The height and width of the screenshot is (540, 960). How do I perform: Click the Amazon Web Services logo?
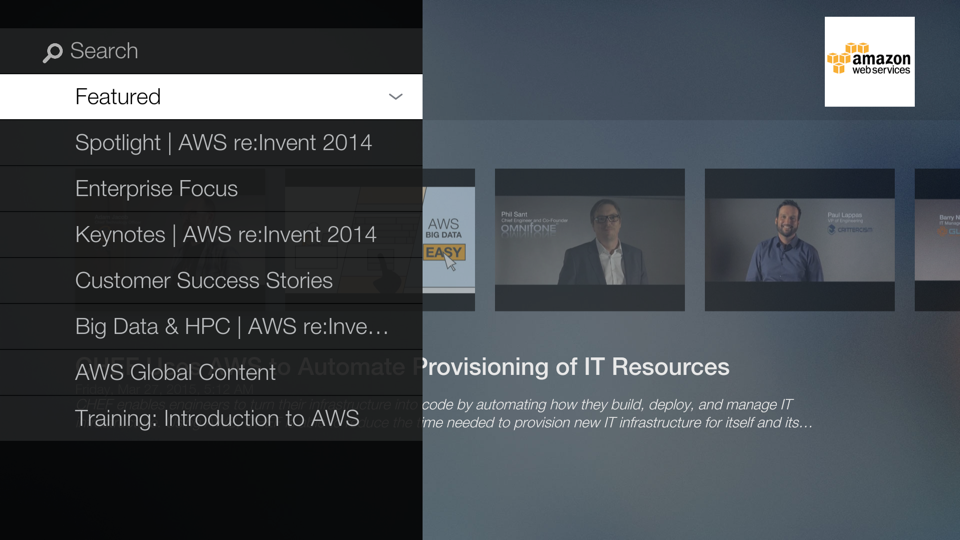click(869, 61)
